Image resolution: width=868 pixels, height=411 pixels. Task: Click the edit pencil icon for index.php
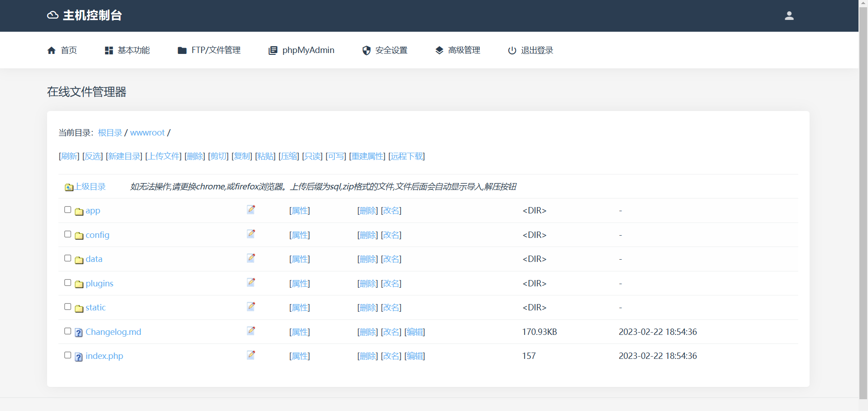click(251, 355)
